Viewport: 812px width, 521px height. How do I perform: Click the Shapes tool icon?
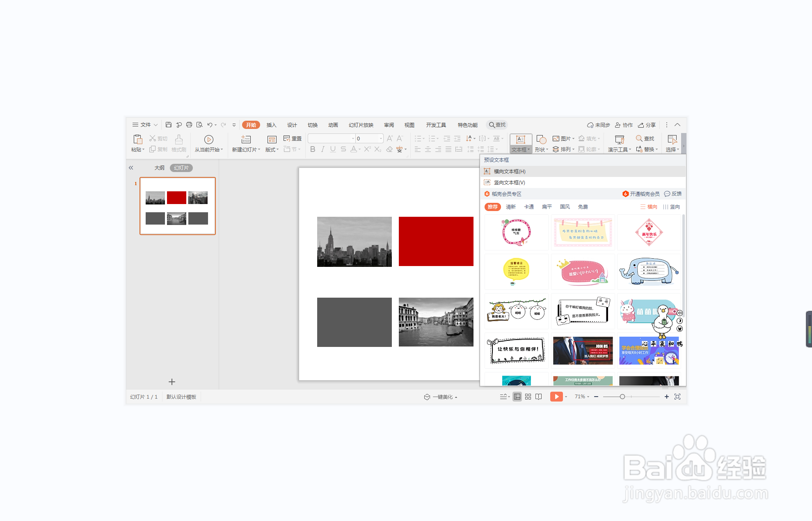tap(541, 140)
